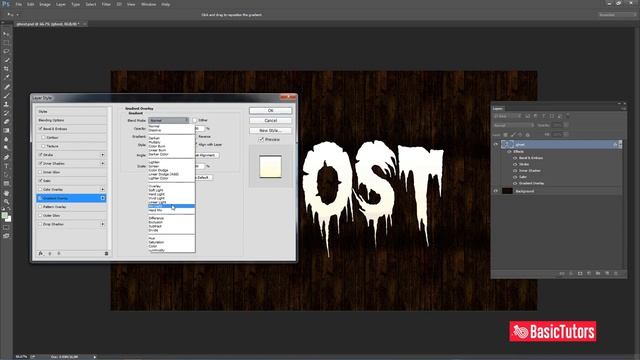Select the Eraser tool
Screen dimensions: 640x360
point(6,122)
